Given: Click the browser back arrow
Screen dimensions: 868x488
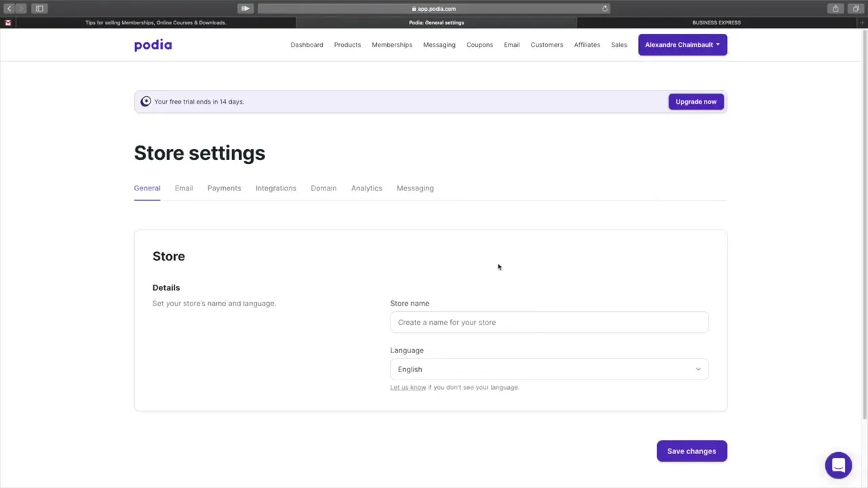Looking at the screenshot, I should pyautogui.click(x=9, y=8).
